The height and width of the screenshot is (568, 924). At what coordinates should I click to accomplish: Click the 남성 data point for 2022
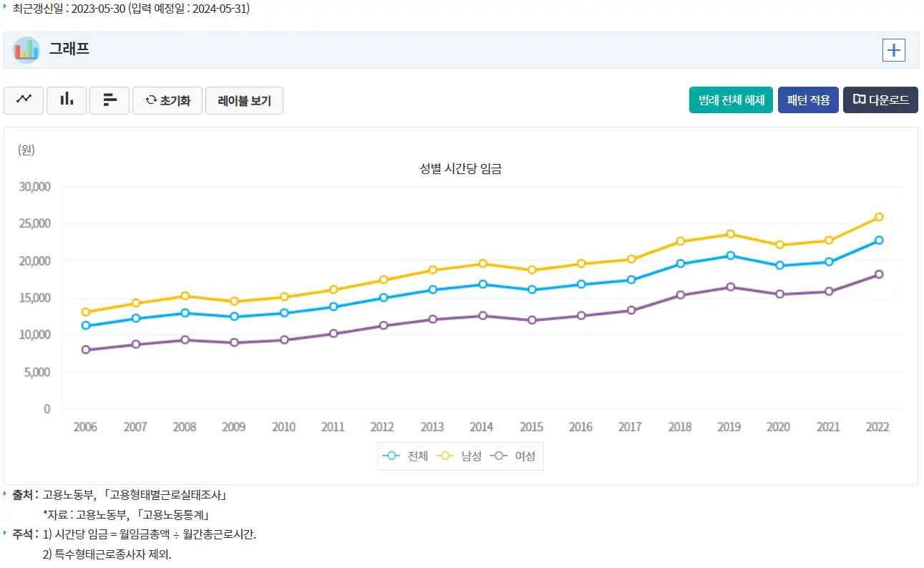tap(878, 217)
